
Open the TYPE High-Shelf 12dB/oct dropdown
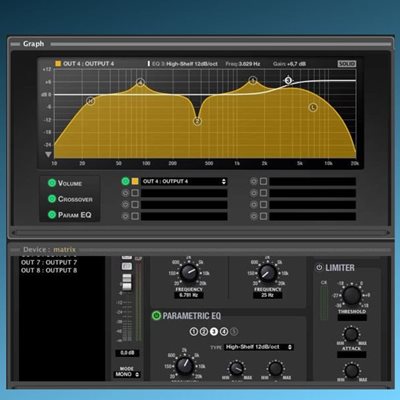pyautogui.click(x=259, y=347)
